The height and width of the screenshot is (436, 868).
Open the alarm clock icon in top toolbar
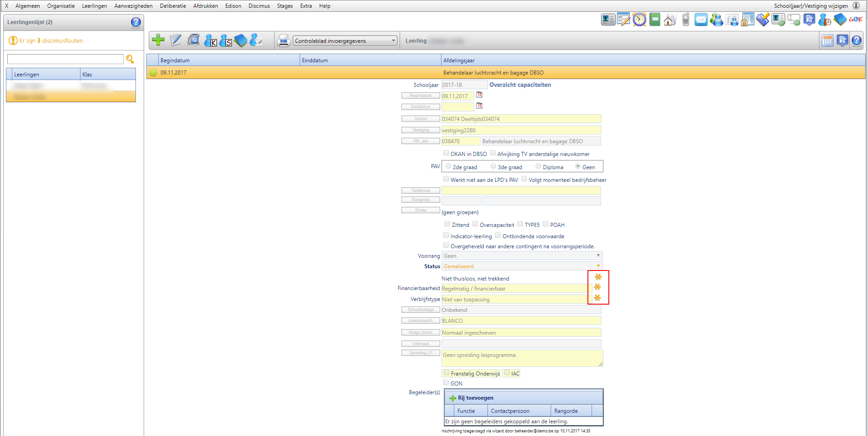tap(639, 20)
